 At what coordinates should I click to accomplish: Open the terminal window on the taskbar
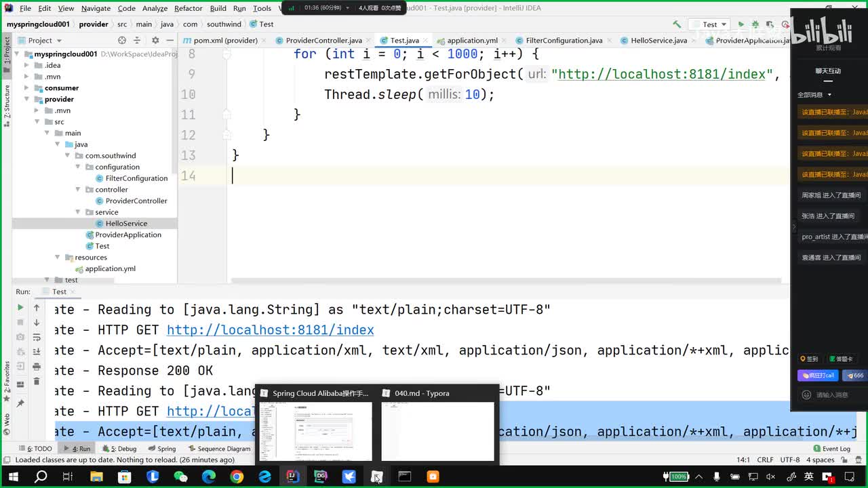click(405, 476)
